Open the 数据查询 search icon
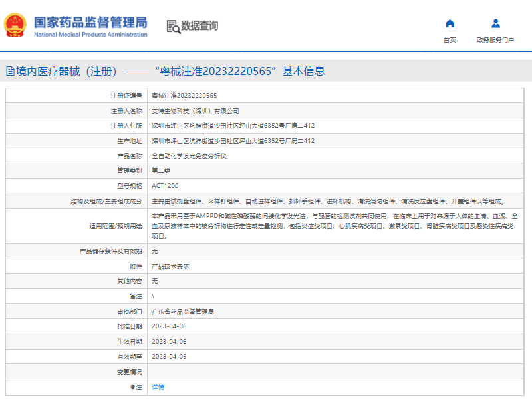This screenshot has width=532, height=400. pyautogui.click(x=174, y=27)
